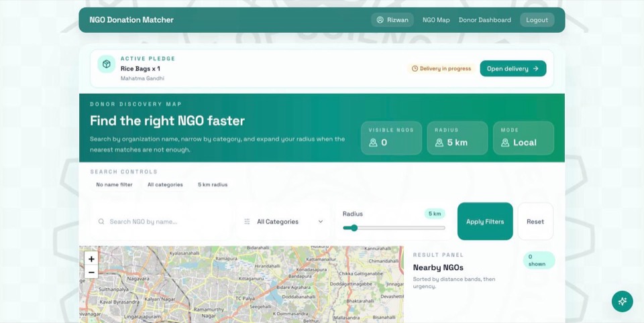Focus the Search NGO by name field

pos(161,222)
